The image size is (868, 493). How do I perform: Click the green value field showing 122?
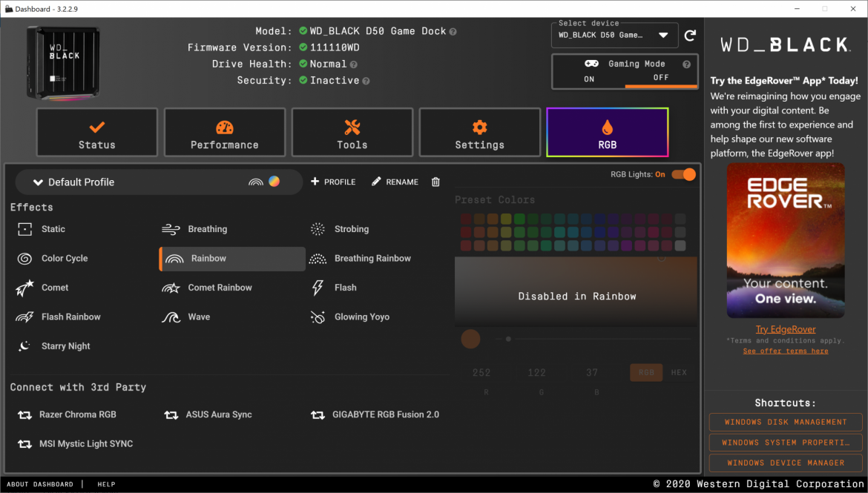(537, 373)
